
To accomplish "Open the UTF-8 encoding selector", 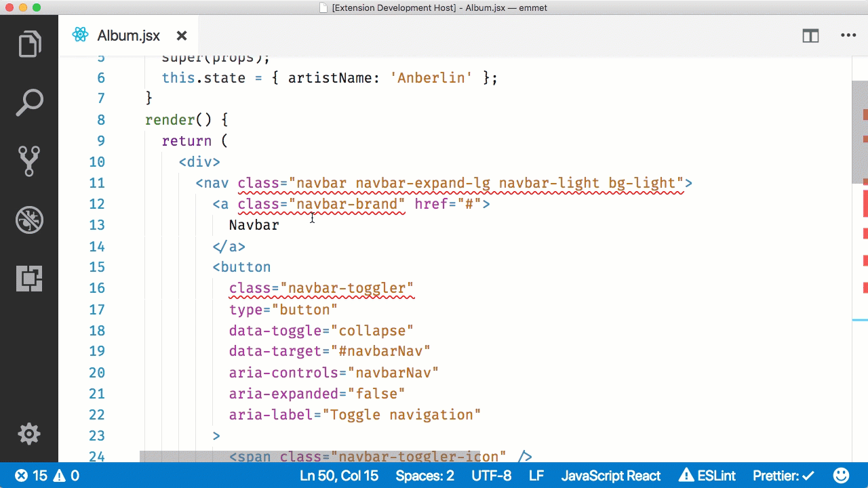I will [x=491, y=475].
